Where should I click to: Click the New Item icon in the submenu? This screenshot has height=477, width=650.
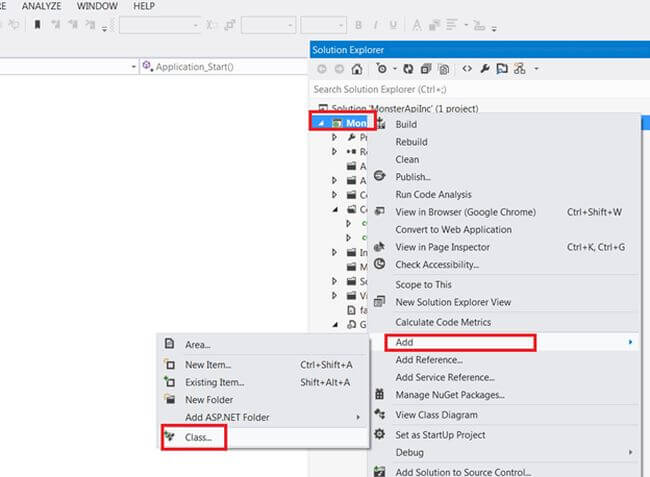(x=169, y=364)
